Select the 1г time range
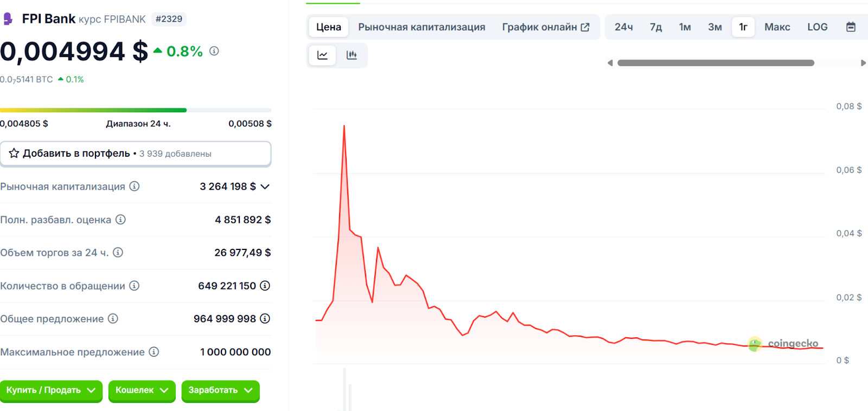Image resolution: width=868 pixels, height=411 pixels. click(743, 27)
